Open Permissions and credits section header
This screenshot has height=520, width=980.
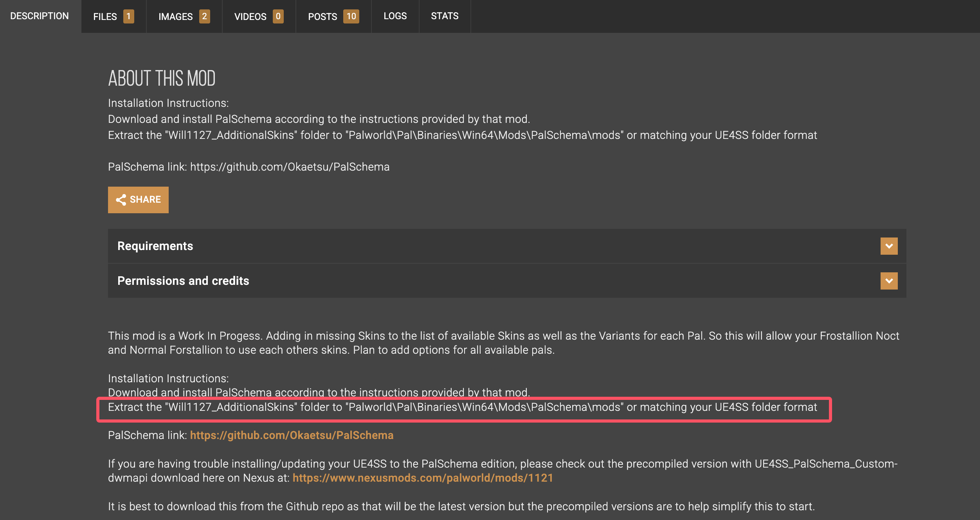(x=183, y=281)
